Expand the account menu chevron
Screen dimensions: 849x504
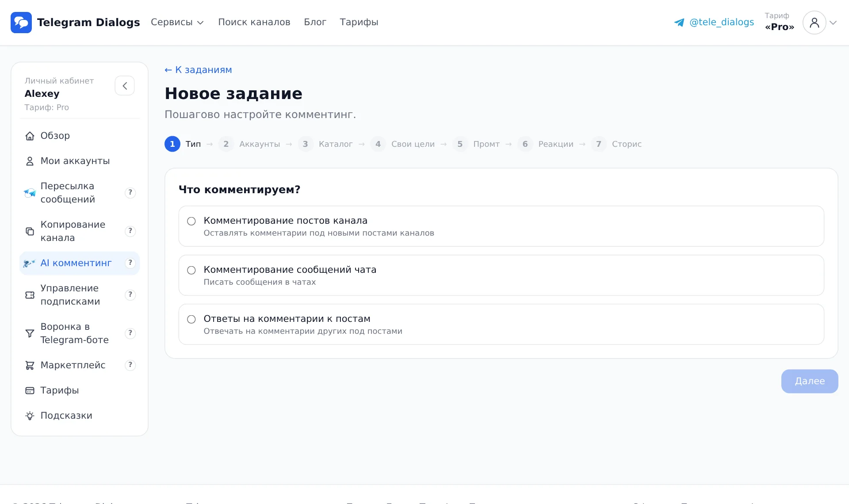833,23
